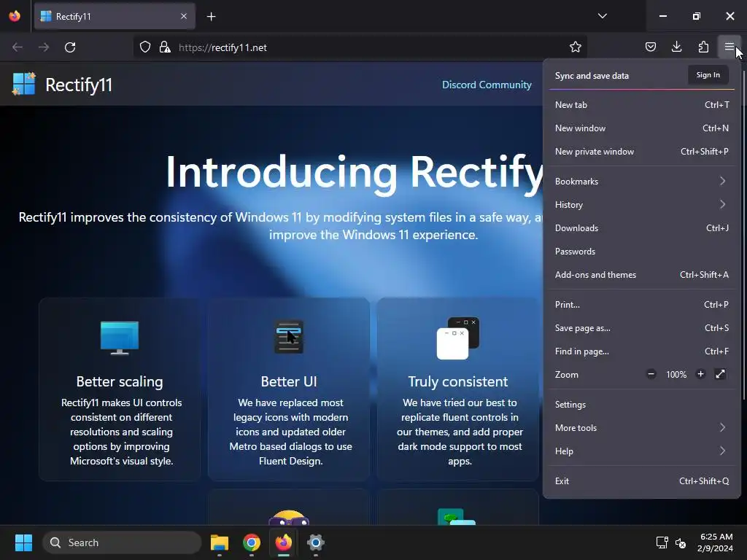Bookmark this page with the star icon

click(576, 47)
